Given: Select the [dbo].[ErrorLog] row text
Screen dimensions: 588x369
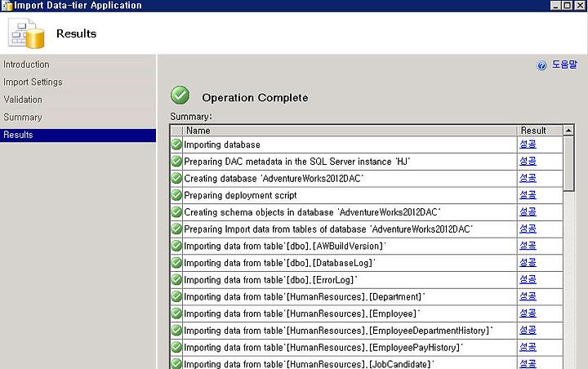Looking at the screenshot, I should (270, 280).
